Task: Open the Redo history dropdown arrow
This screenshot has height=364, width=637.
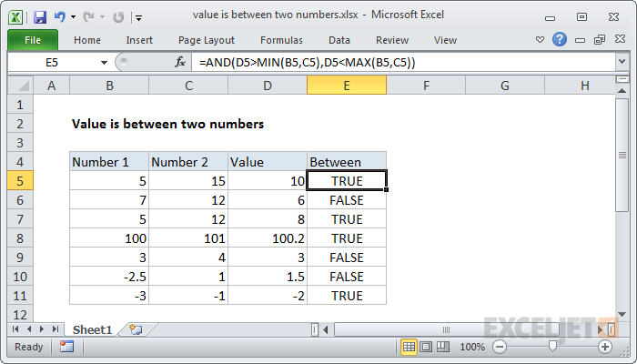Action: click(x=102, y=17)
